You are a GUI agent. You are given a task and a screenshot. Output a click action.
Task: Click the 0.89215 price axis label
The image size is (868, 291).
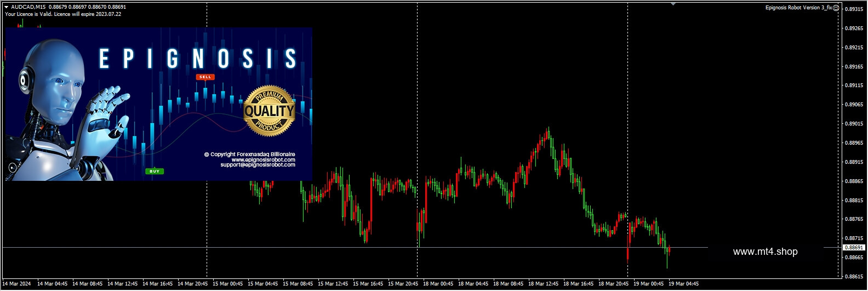[x=854, y=48]
